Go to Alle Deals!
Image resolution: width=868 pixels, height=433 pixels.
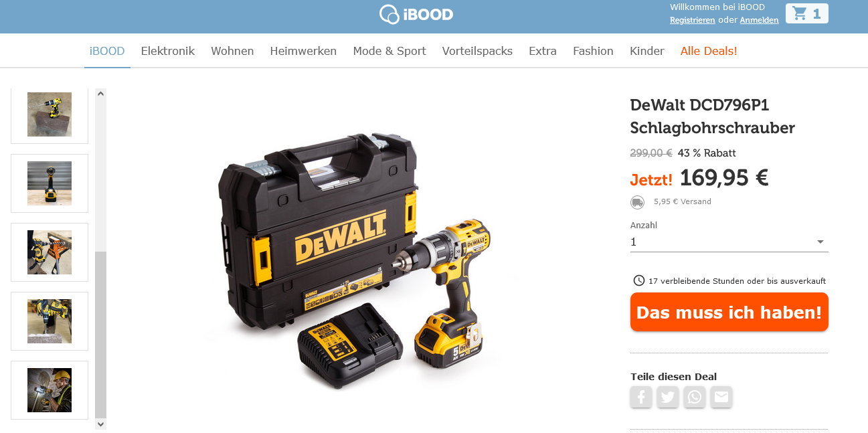[709, 51]
